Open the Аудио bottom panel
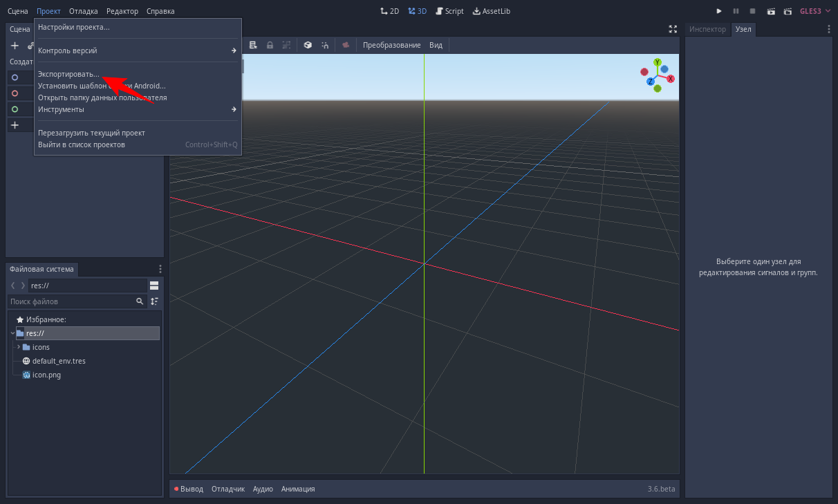 point(263,489)
